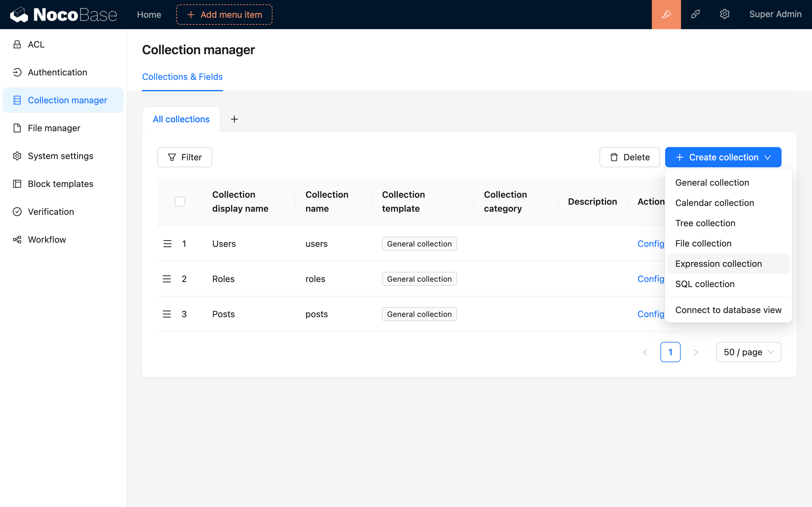This screenshot has width=812, height=507.
Task: Select Connect to database view option
Action: [728, 310]
